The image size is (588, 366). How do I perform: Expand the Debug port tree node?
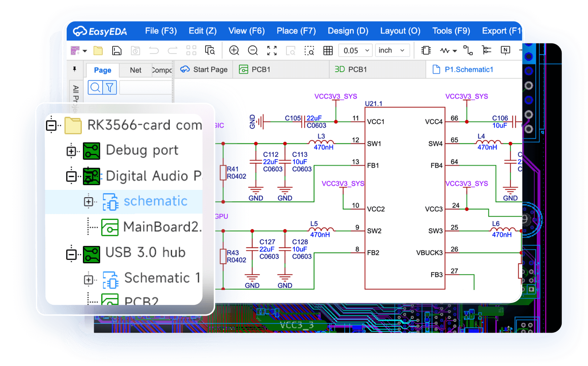tap(71, 151)
